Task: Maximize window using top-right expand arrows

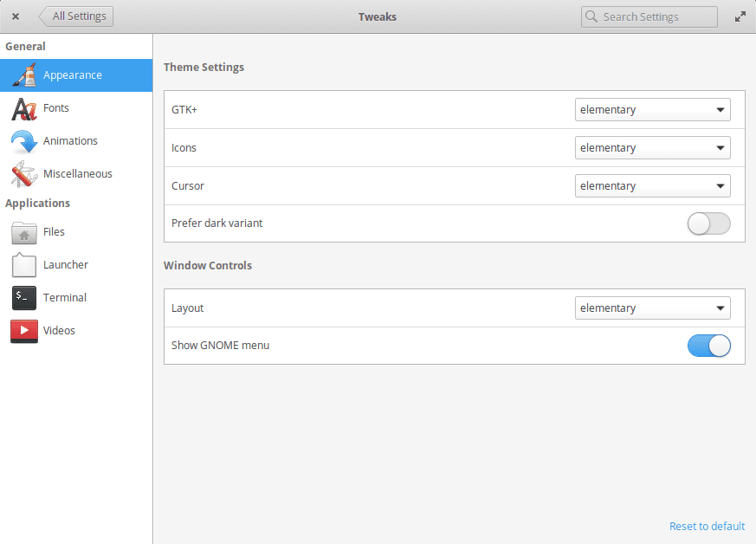Action: pos(740,16)
